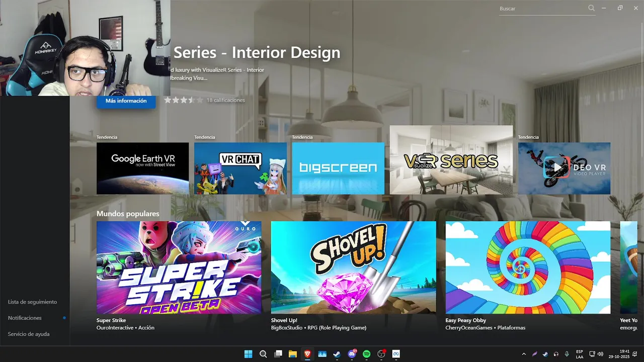Switch input language ESP LAA
The image size is (644, 362).
pos(580,354)
